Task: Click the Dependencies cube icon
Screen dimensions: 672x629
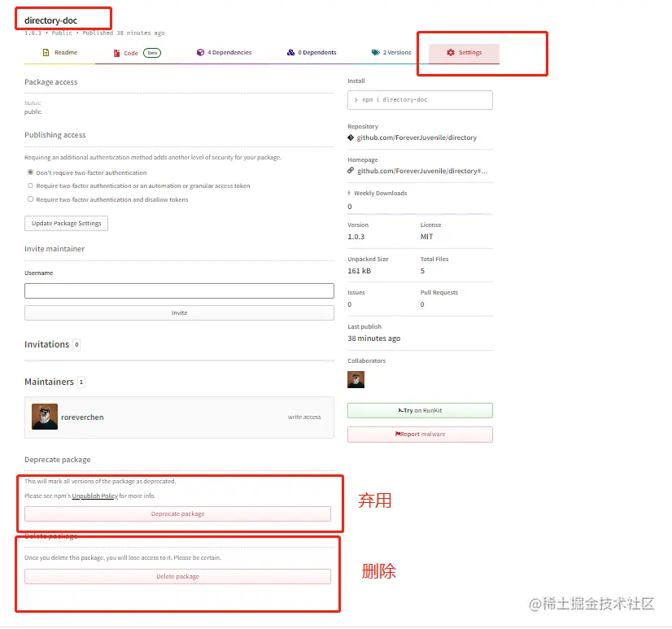Action: [200, 52]
